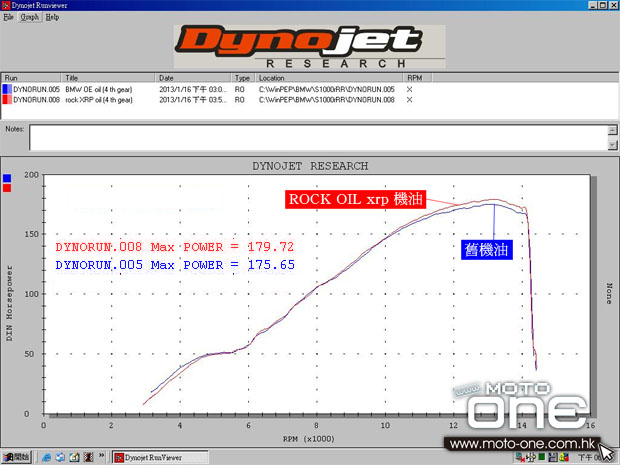
Task: Sort by the Title column header
Action: pyautogui.click(x=108, y=78)
